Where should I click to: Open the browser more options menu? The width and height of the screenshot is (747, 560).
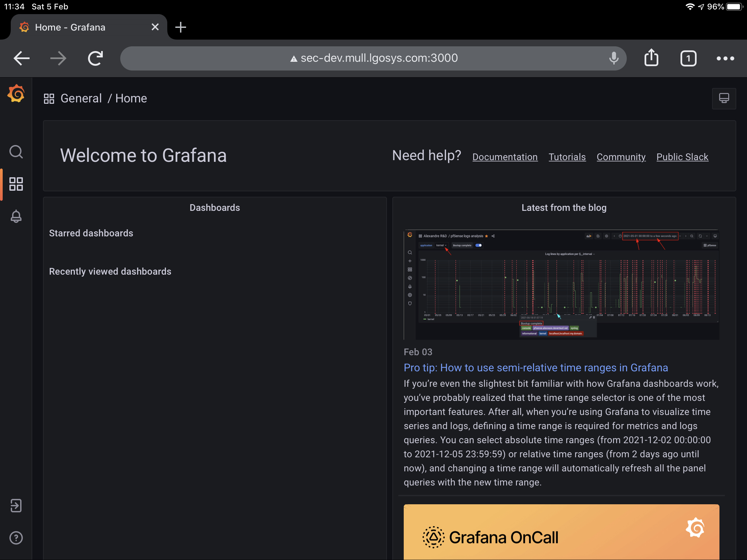tap(725, 58)
